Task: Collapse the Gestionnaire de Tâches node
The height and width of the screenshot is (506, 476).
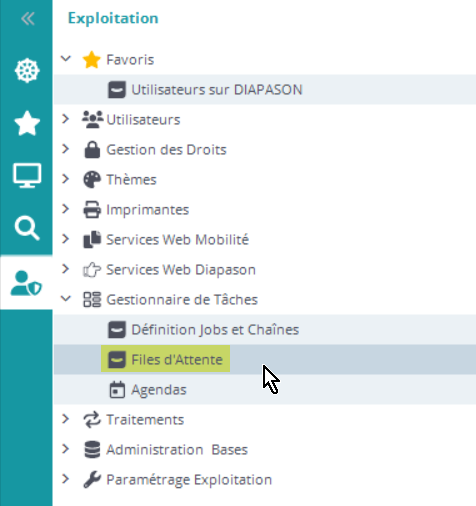Action: 66,298
